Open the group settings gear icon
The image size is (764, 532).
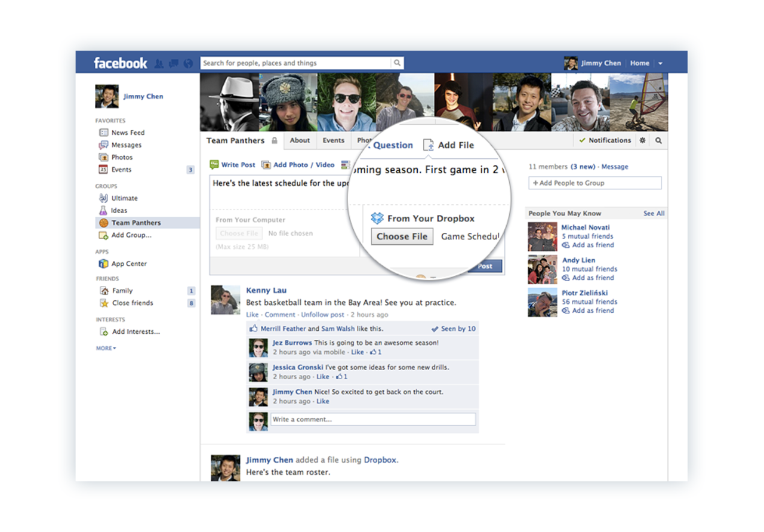pyautogui.click(x=643, y=140)
